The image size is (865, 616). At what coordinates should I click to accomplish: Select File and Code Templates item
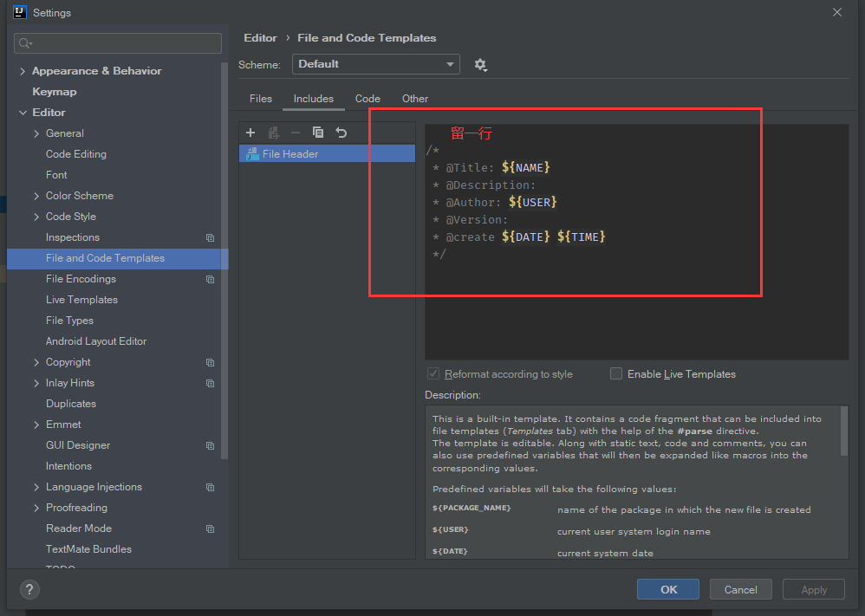(118, 258)
